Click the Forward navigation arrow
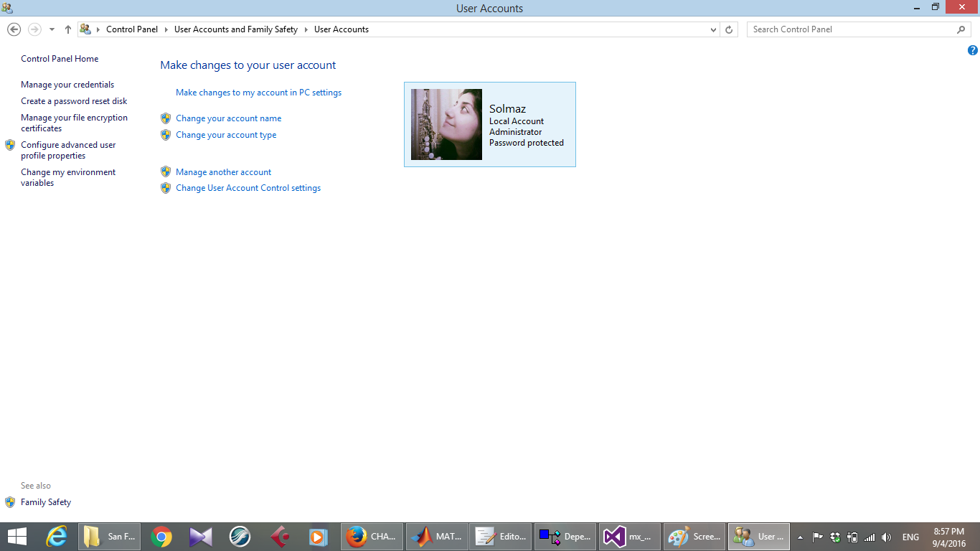 pyautogui.click(x=34, y=29)
